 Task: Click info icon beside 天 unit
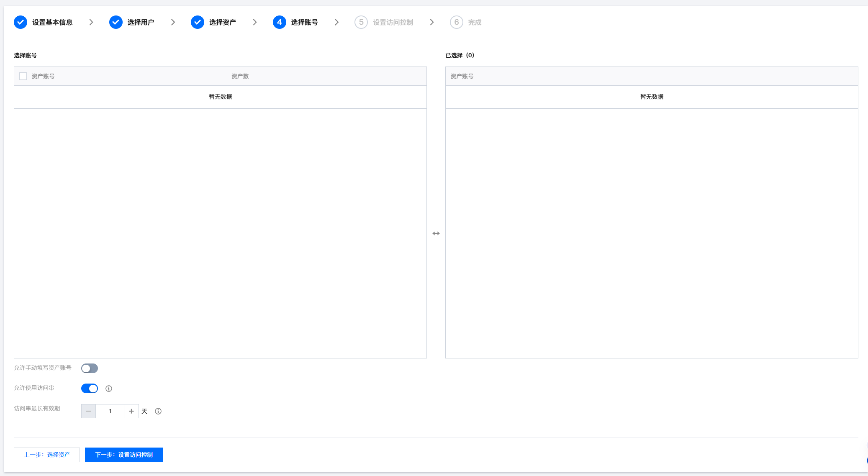158,411
